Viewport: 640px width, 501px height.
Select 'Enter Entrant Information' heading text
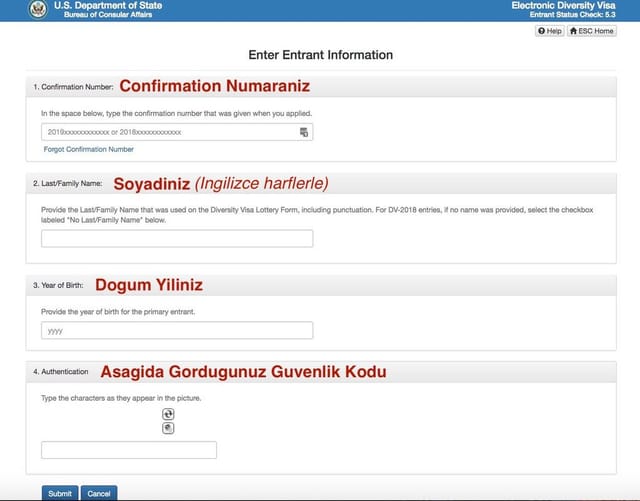point(320,55)
